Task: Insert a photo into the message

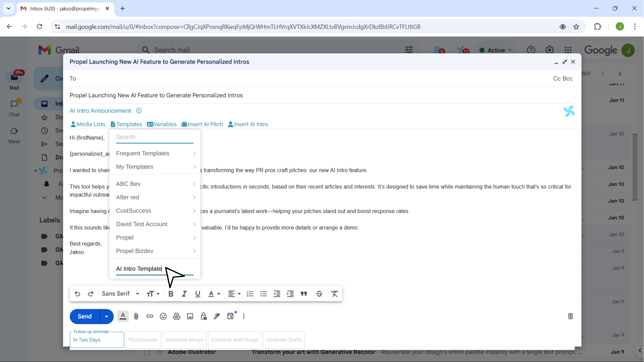Action: click(190, 316)
